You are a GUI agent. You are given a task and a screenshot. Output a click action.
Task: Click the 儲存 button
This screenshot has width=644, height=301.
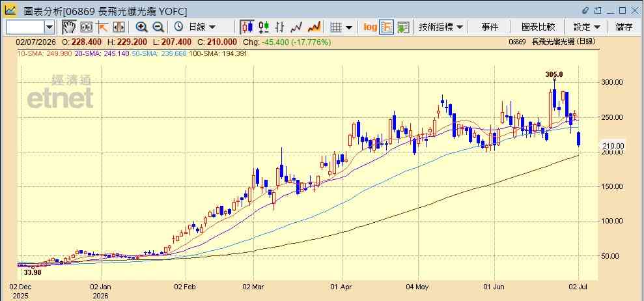point(624,27)
